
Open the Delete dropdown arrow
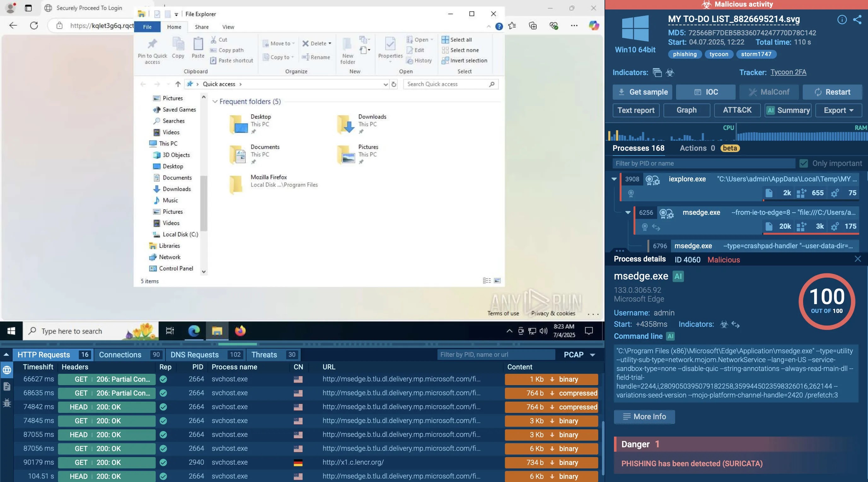[x=330, y=44]
